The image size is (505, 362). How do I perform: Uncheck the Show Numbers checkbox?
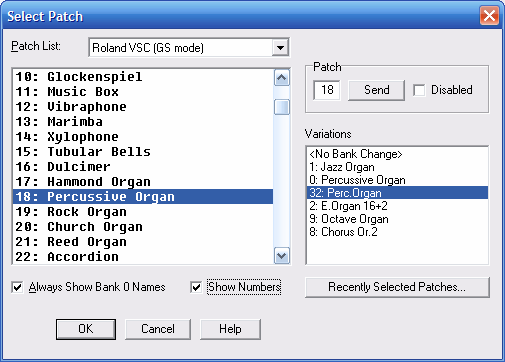pos(196,287)
